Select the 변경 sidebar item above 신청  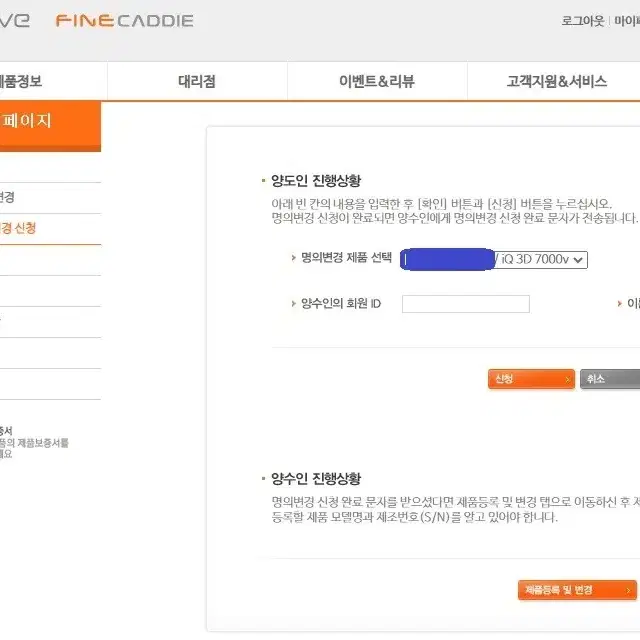(7, 197)
